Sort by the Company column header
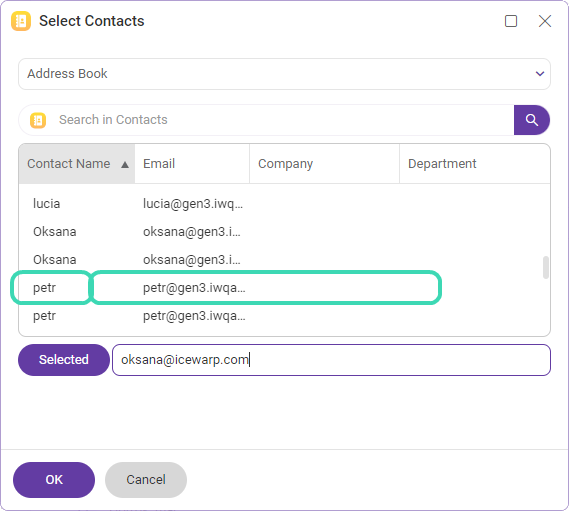This screenshot has width=569, height=511. [x=324, y=164]
